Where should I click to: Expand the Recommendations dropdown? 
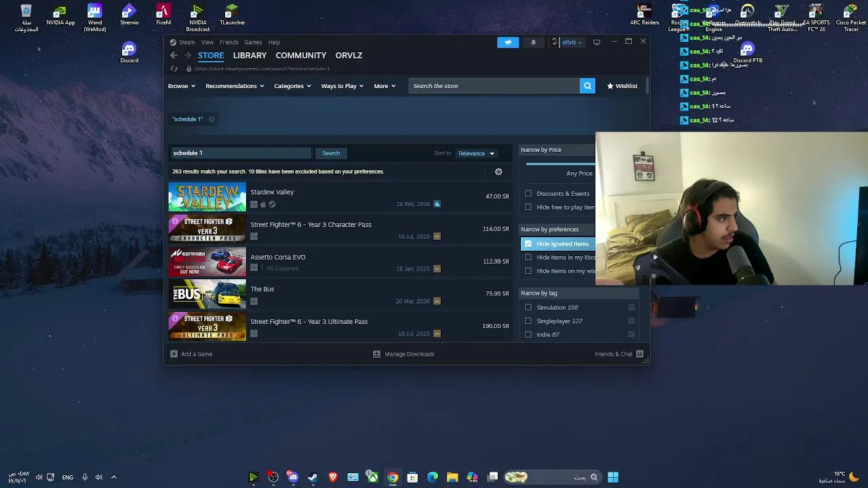coord(235,86)
